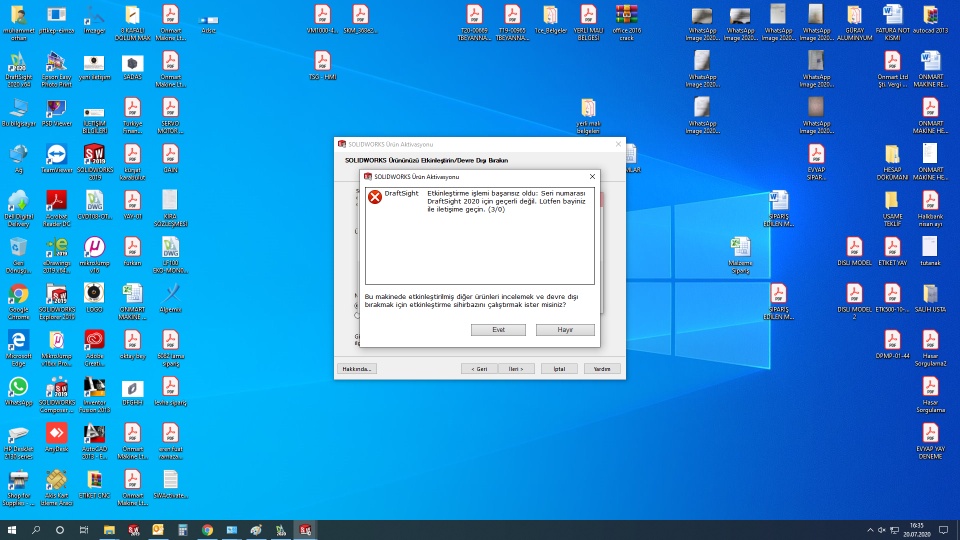Click Hayır in the activation error dialog
The image size is (960, 540).
click(564, 329)
